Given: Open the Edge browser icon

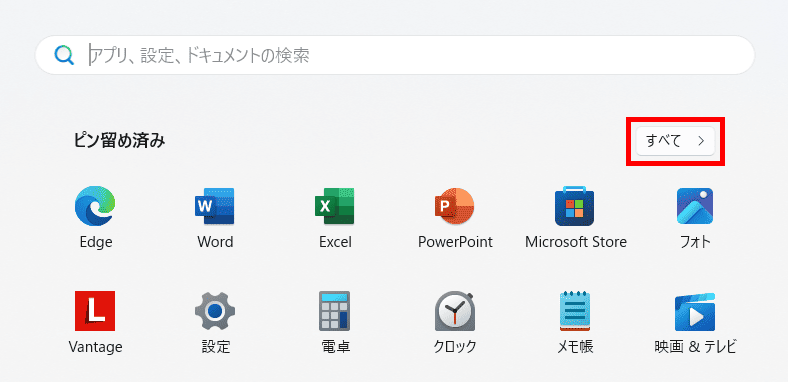Looking at the screenshot, I should click(95, 206).
